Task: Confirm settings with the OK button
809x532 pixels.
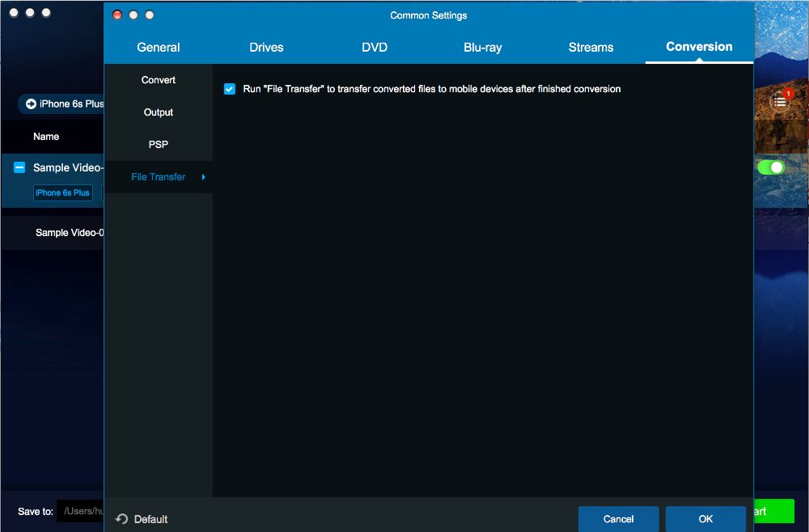Action: [x=705, y=518]
